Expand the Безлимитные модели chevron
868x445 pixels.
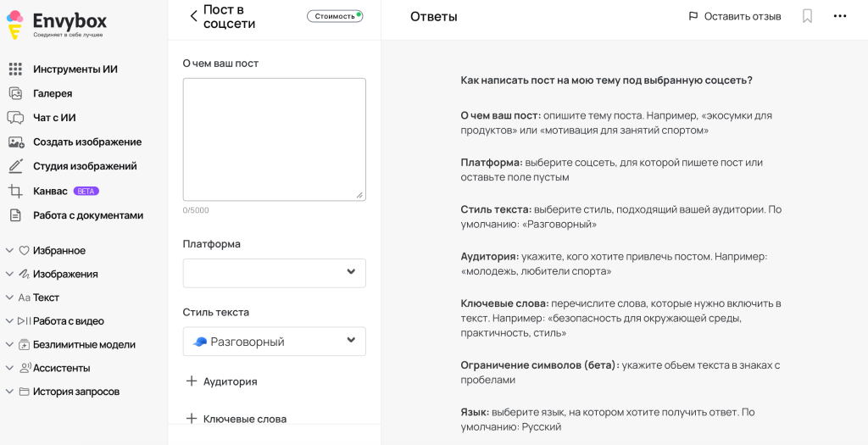tap(9, 344)
